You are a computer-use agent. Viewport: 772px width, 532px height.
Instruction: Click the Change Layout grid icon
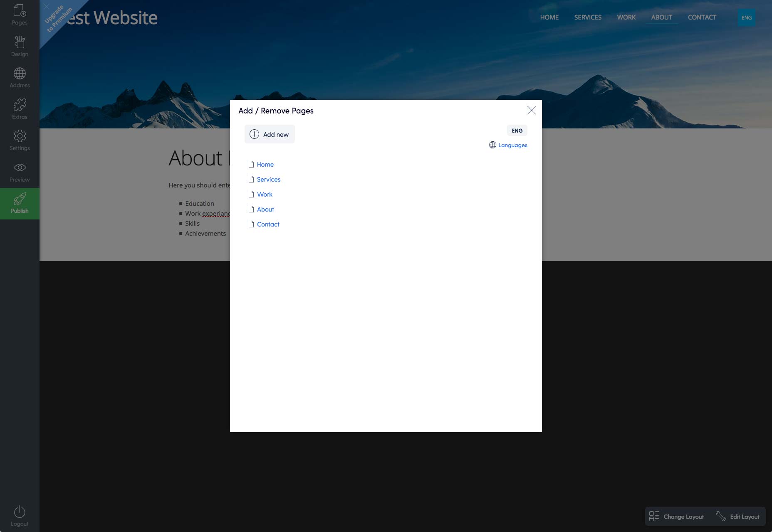click(x=654, y=516)
